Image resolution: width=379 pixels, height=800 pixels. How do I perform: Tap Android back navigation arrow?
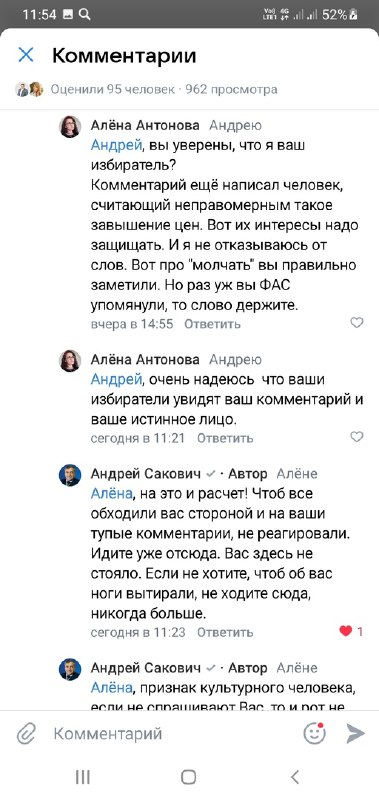coord(295,777)
